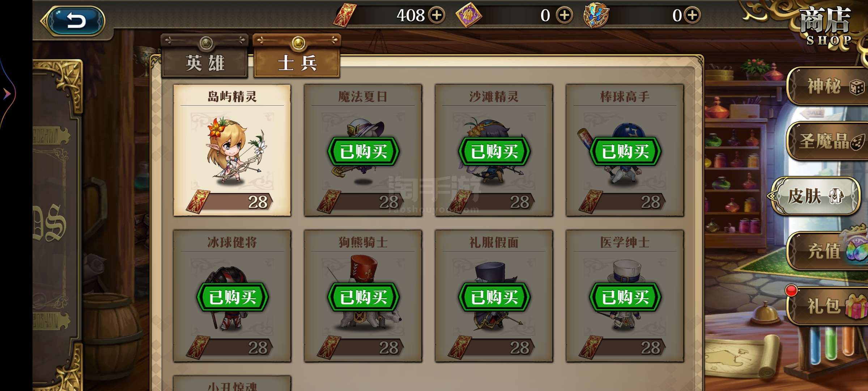
Task: Tap the 棒球高手 purchased skin card
Action: pos(625,150)
